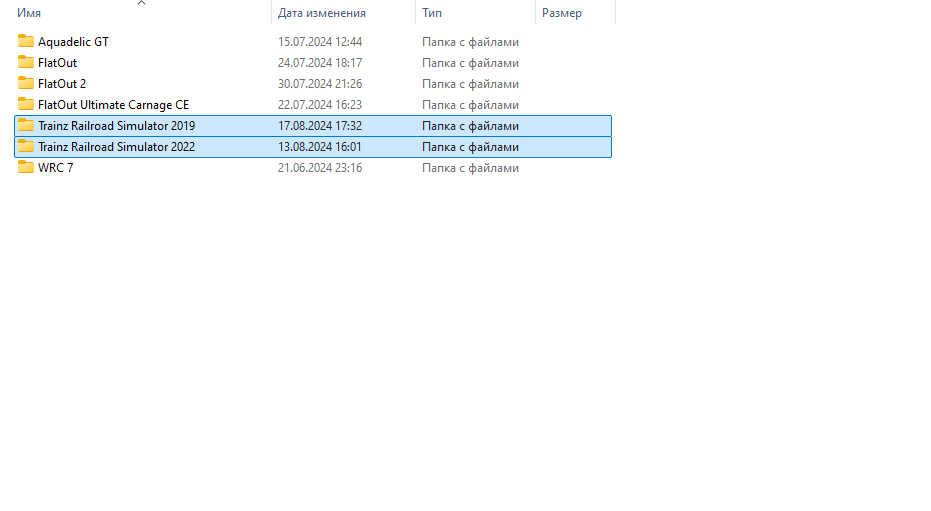Click the FlatOut folder icon
Viewport: 931px width, 511px height.
pyautogui.click(x=26, y=62)
